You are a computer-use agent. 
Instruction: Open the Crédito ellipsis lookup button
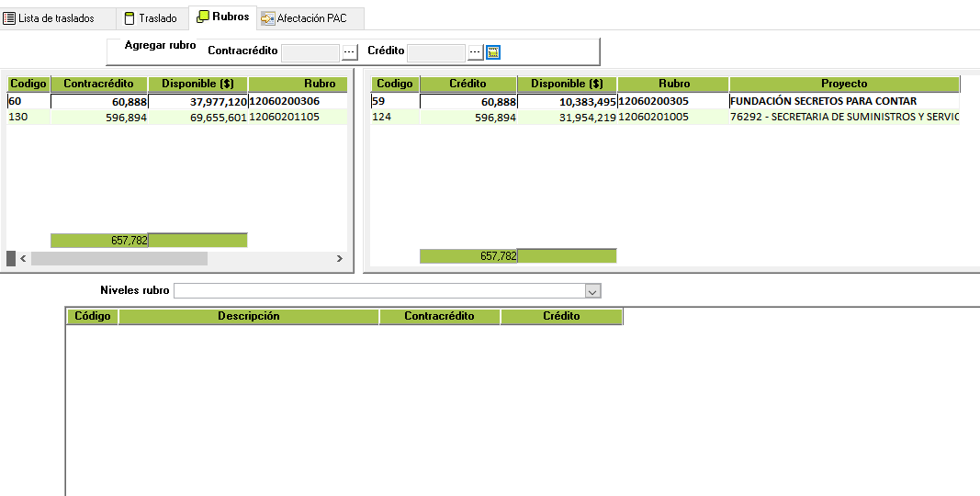coord(475,52)
